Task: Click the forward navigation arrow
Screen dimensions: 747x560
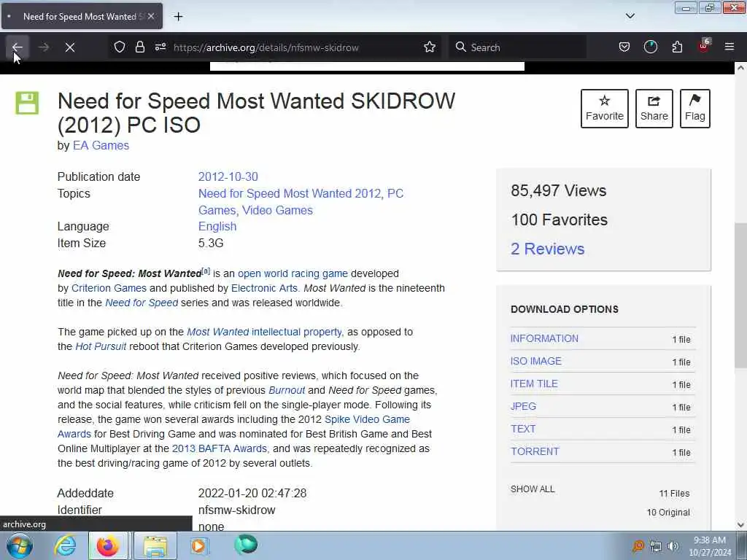Action: [x=43, y=47]
